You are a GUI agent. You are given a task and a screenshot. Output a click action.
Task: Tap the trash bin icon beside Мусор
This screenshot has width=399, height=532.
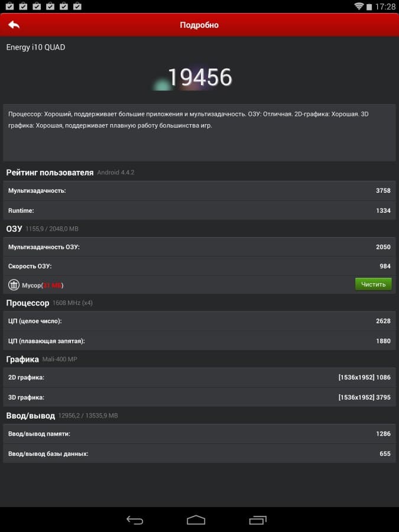pyautogui.click(x=14, y=285)
